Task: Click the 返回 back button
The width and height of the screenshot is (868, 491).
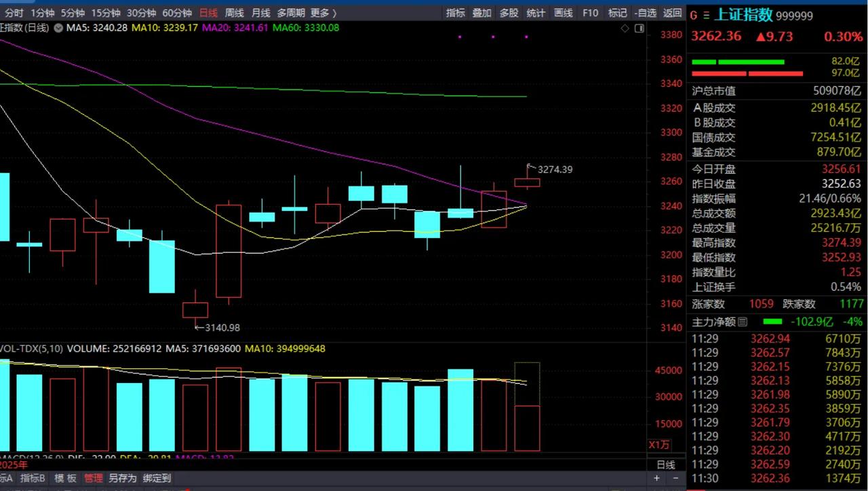Action: [672, 13]
